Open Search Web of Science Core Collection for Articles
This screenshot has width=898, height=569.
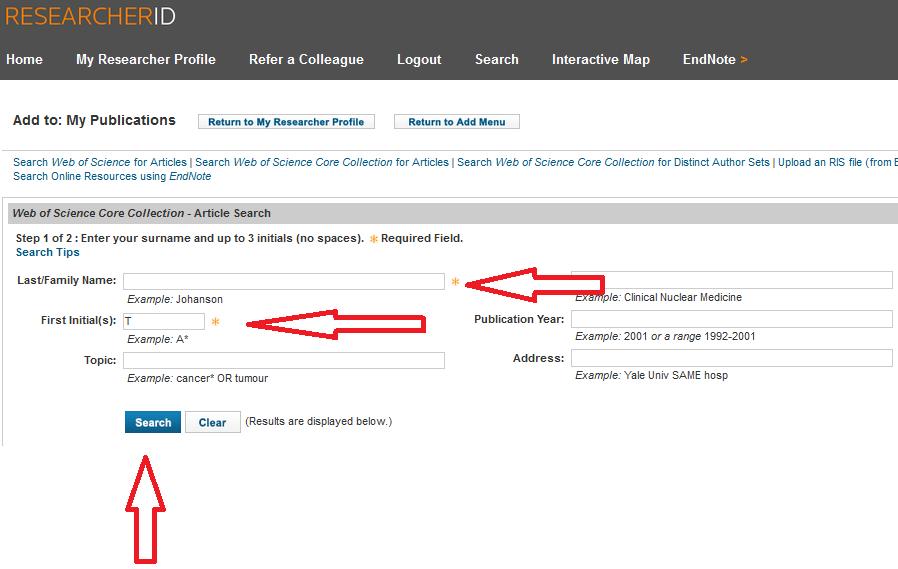pos(322,162)
